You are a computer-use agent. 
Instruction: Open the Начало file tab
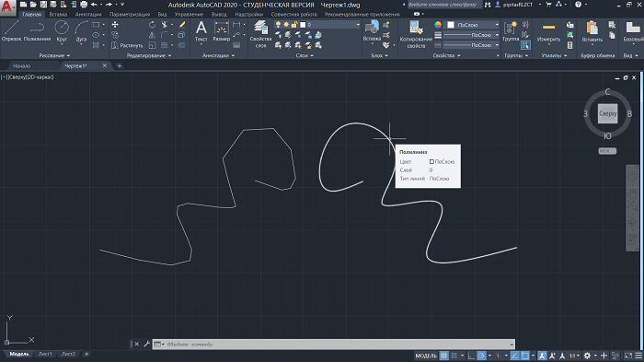[x=21, y=65]
